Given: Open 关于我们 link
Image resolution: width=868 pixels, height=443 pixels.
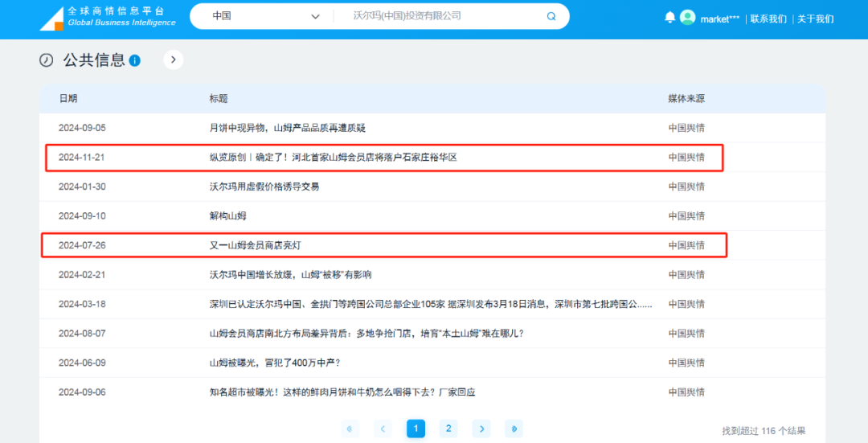Looking at the screenshot, I should [816, 18].
